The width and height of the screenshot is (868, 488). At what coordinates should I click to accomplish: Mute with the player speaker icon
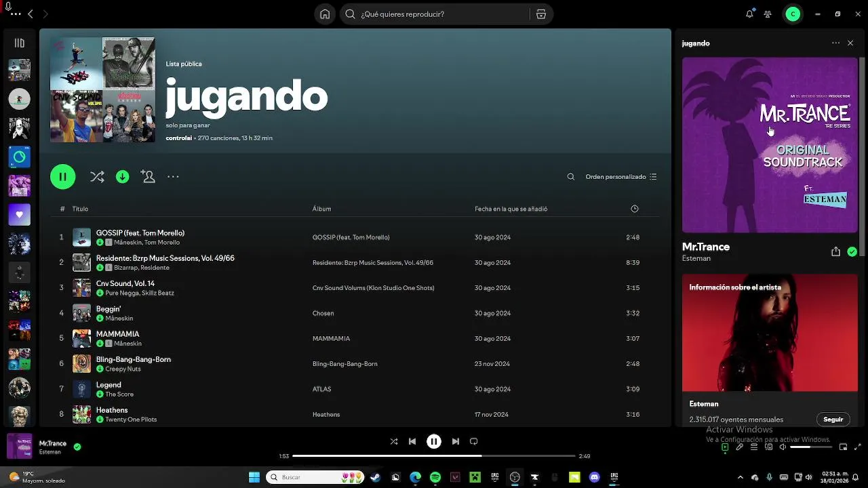(x=783, y=447)
